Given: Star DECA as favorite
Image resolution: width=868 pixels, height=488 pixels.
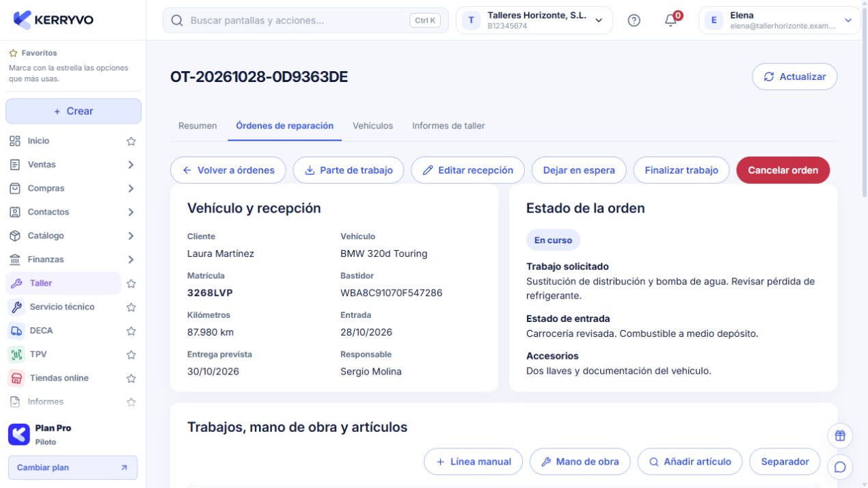Looking at the screenshot, I should [131, 331].
